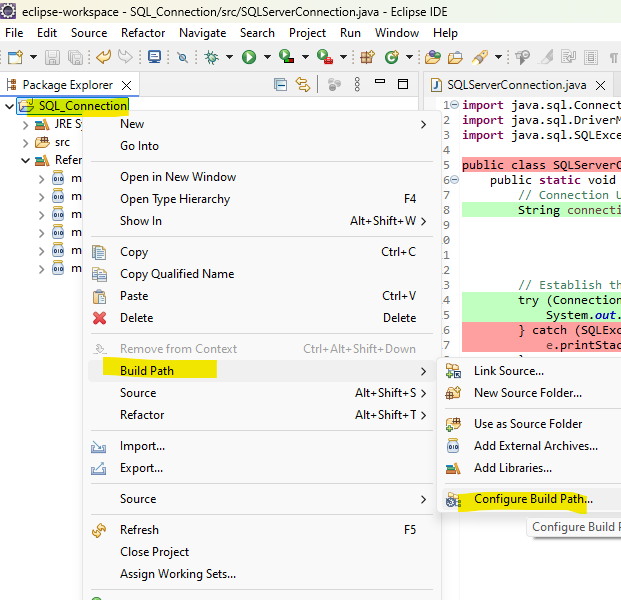
Task: Click the New Java Package icon
Action: (x=367, y=57)
